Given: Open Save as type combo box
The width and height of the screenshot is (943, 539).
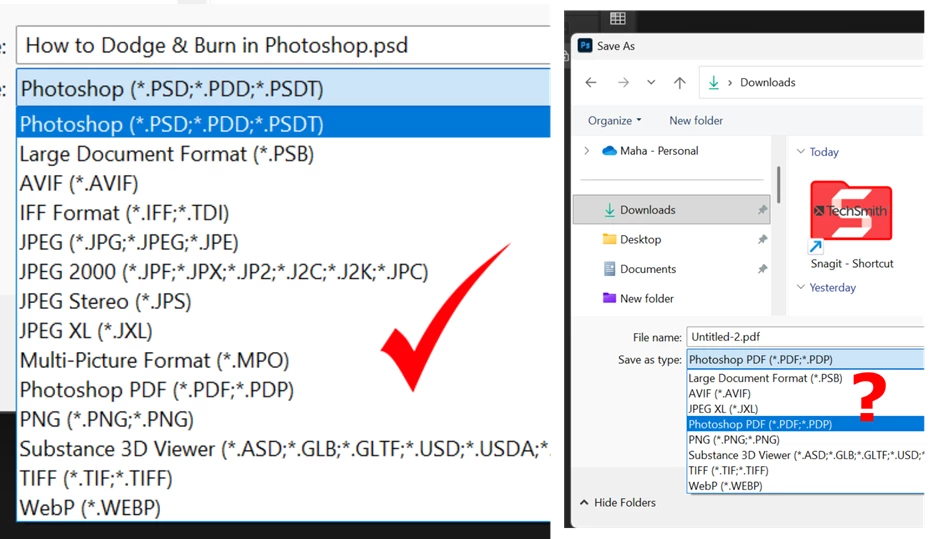Looking at the screenshot, I should click(x=805, y=360).
